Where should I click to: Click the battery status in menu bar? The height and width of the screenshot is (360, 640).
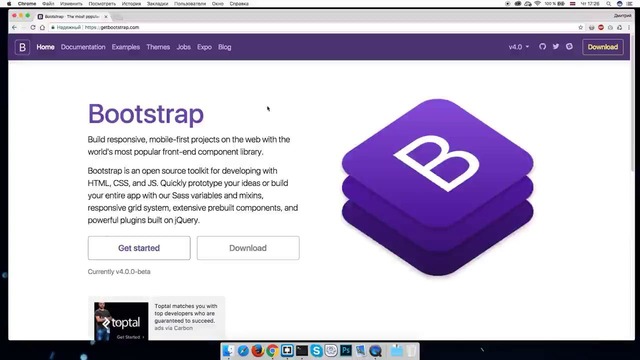[555, 4]
